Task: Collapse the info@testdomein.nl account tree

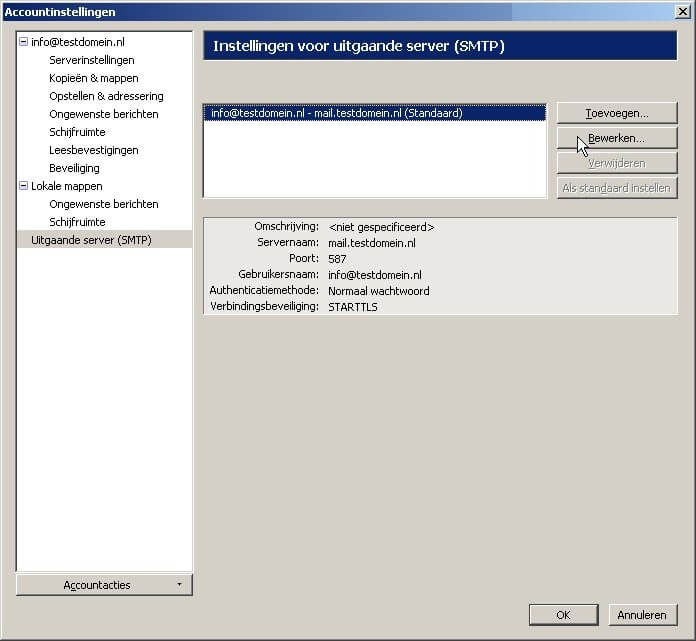Action: click(24, 42)
